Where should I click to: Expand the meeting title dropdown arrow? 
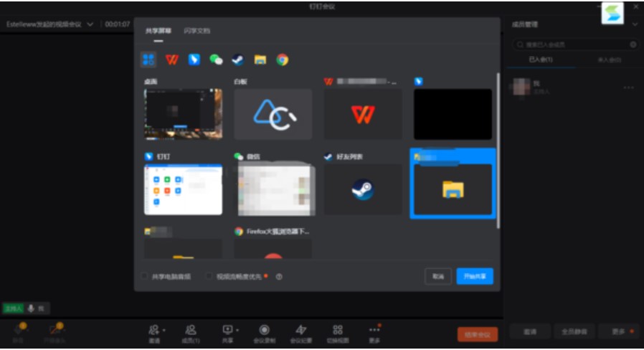coord(90,24)
